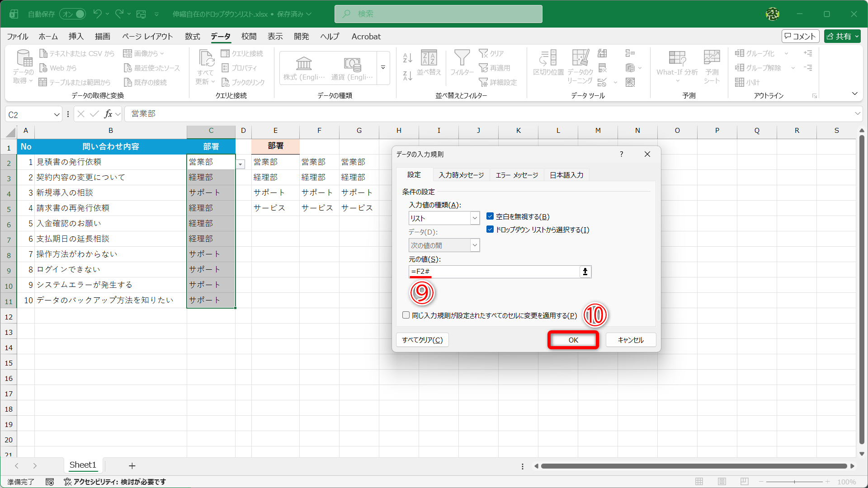Open the 数式 ribbon tab
Image resolution: width=868 pixels, height=488 pixels.
(192, 37)
